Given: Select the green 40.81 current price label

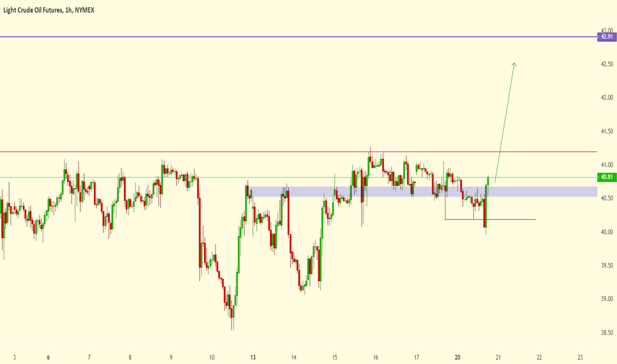Looking at the screenshot, I should (x=607, y=177).
